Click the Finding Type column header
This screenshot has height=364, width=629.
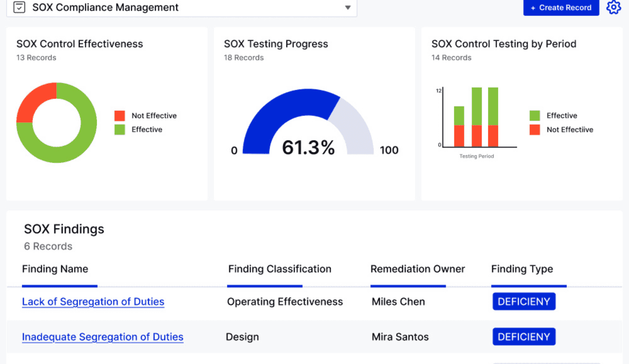522,269
